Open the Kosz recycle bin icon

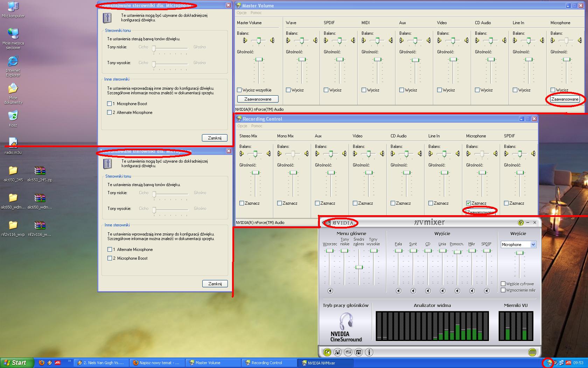click(13, 119)
